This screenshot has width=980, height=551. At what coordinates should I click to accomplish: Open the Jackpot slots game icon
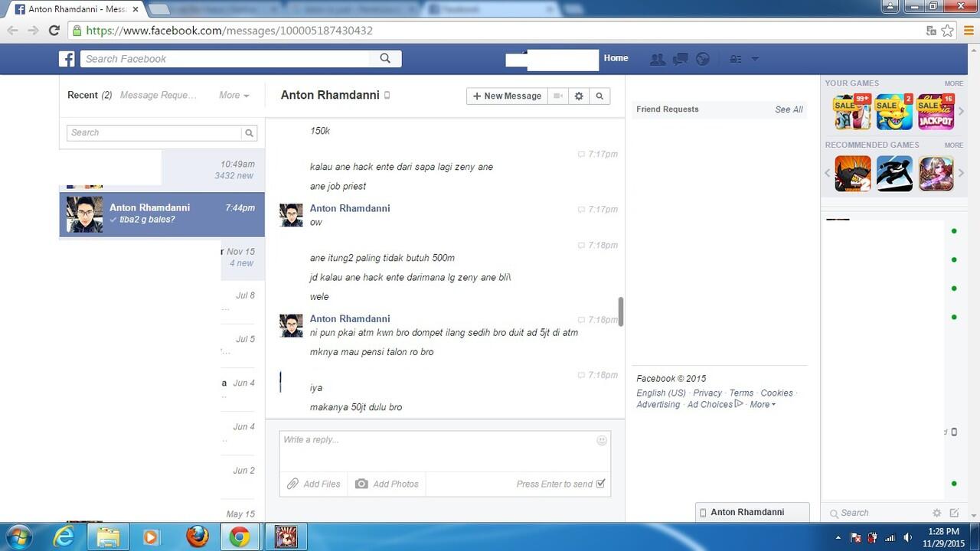(x=936, y=112)
